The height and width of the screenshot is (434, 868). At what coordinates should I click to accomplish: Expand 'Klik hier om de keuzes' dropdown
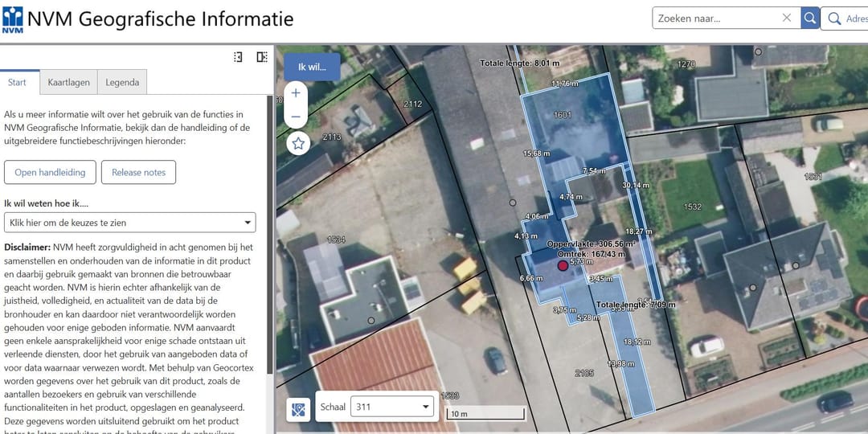130,223
